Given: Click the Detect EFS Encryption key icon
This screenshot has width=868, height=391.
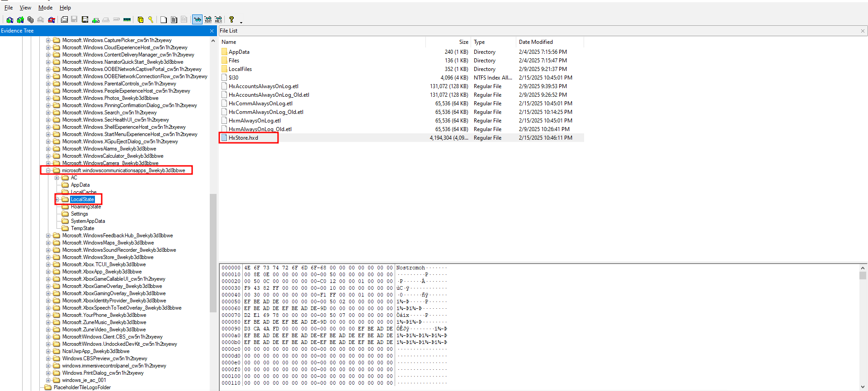Looking at the screenshot, I should coord(151,20).
